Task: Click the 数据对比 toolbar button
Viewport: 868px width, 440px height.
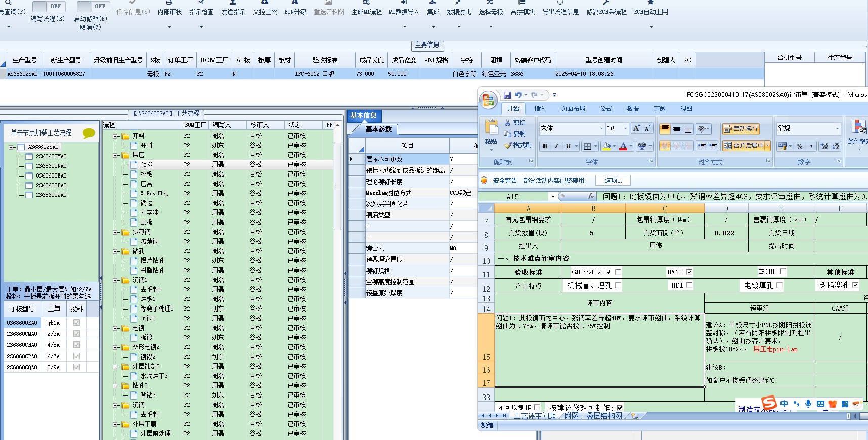Action: click(459, 8)
